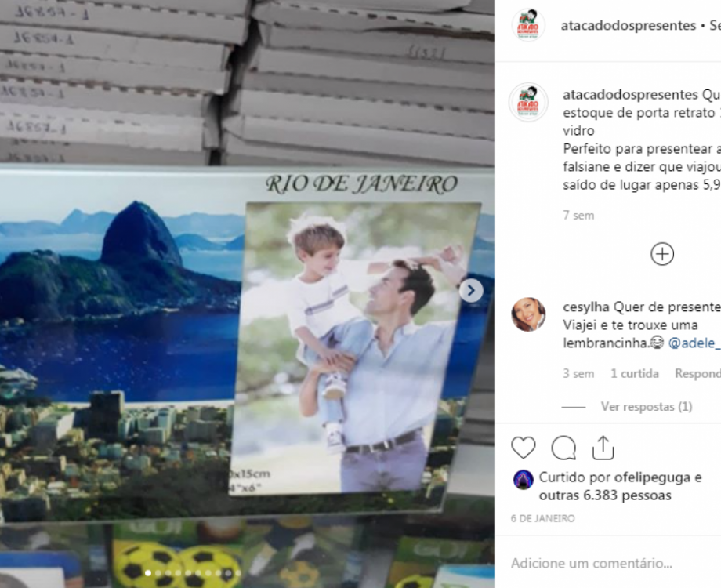Advance to the next carousel photo arrow

tap(471, 290)
